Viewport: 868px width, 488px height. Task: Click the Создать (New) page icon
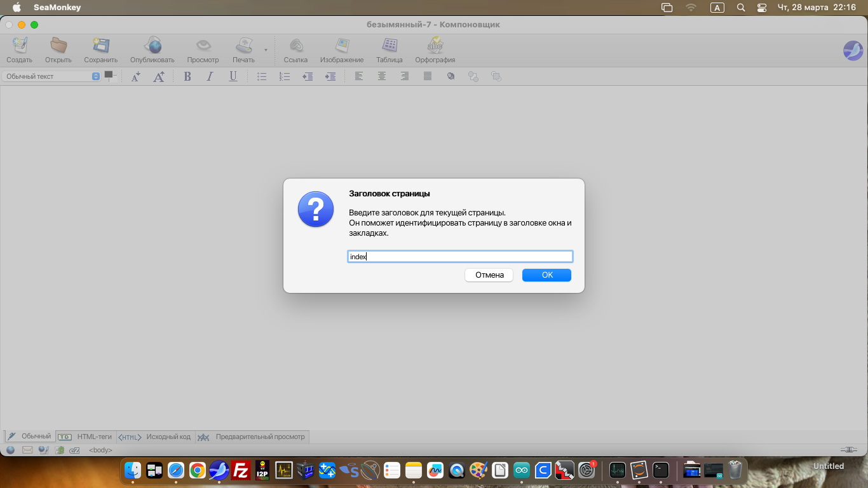(x=20, y=46)
